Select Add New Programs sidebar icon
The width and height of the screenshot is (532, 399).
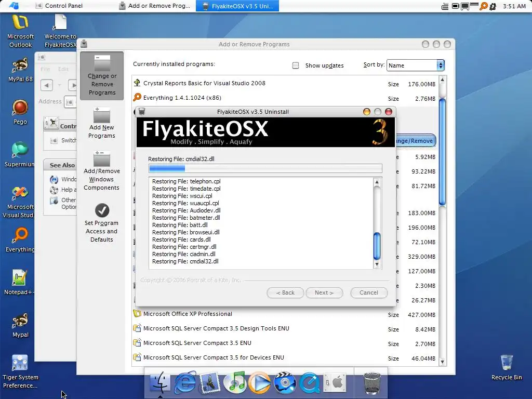click(102, 123)
